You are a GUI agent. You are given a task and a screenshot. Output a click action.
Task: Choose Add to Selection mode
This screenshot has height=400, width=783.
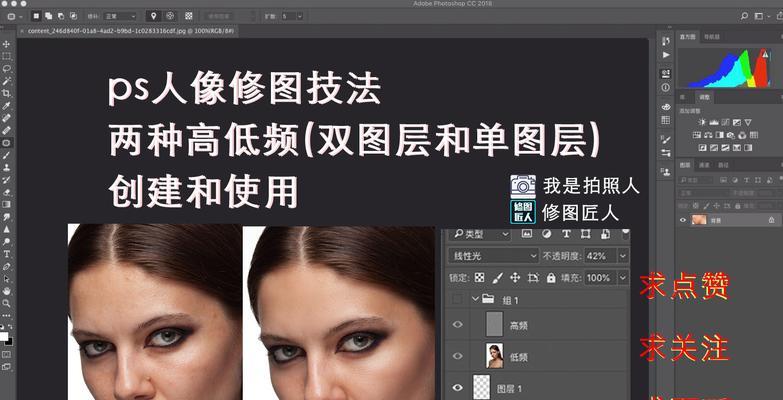tap(48, 16)
